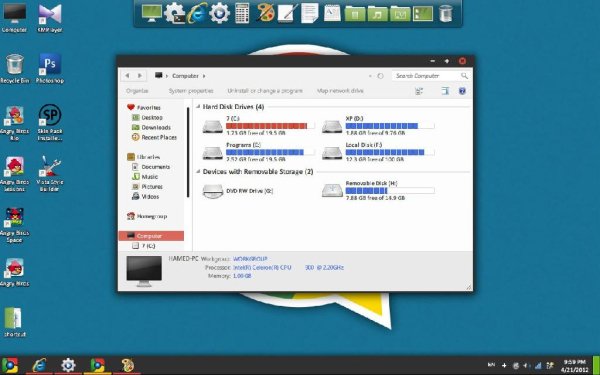Click the navigation pane scrollbar
Screen dimensions: 600x375
tap(188, 152)
